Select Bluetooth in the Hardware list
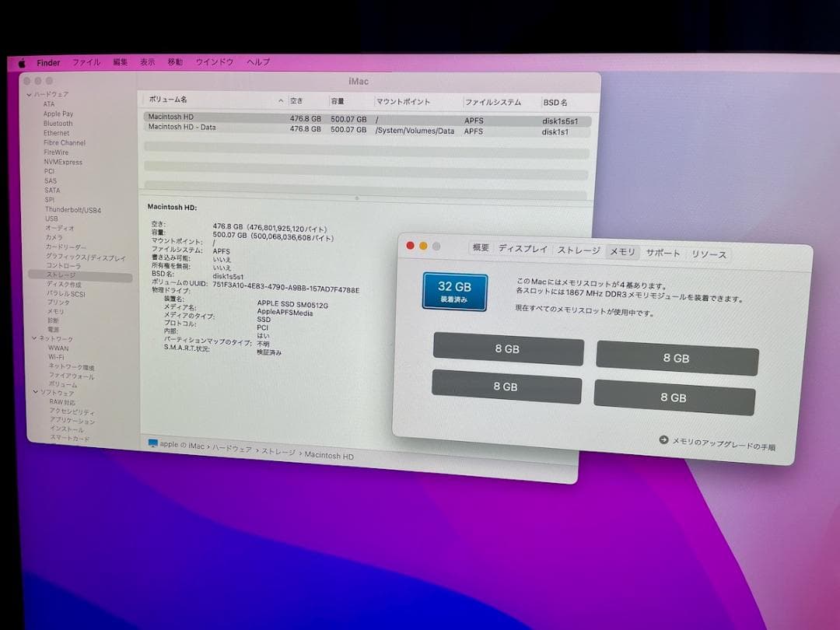This screenshot has height=630, width=840. pos(57,124)
